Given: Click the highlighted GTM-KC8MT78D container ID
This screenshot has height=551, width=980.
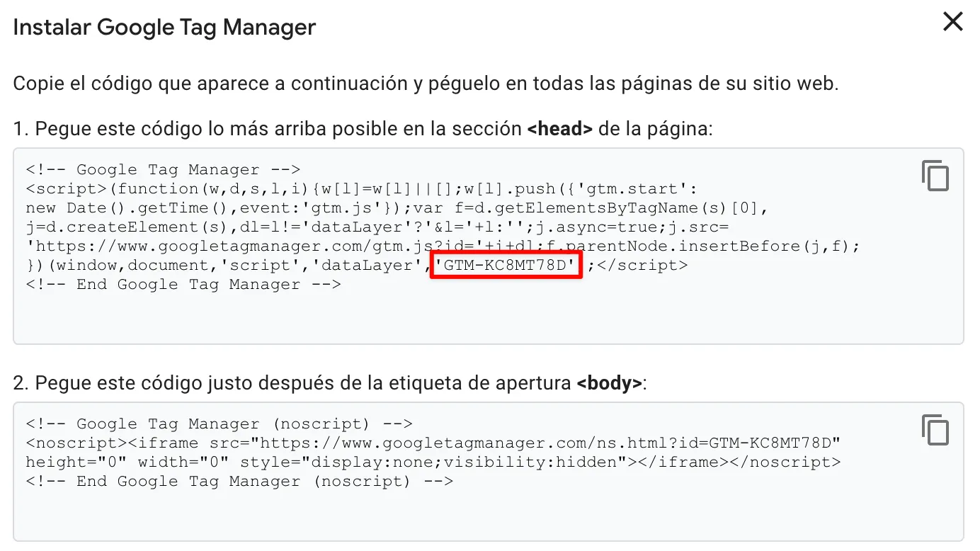Looking at the screenshot, I should [506, 265].
